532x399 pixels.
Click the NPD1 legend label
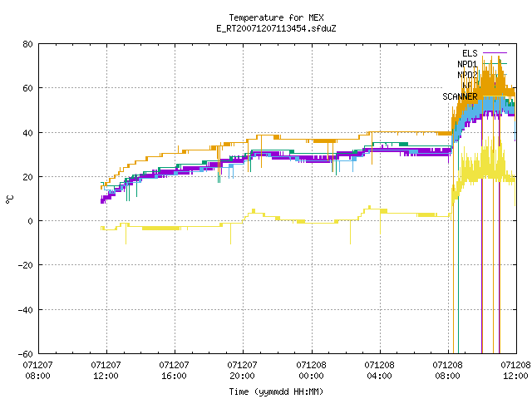pyautogui.click(x=467, y=64)
